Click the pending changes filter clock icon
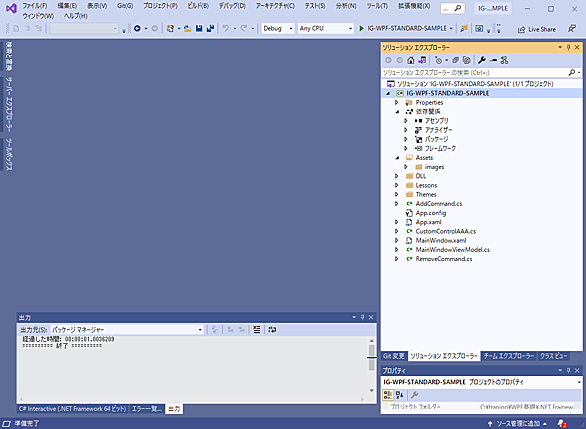Viewport: 586px width, 429px height. point(438,60)
